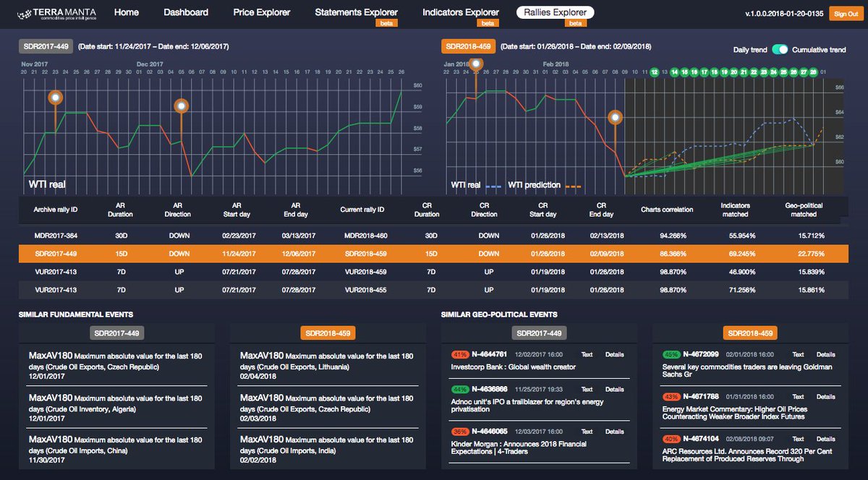Click the beta badge under Indicators Explorer

488,22
